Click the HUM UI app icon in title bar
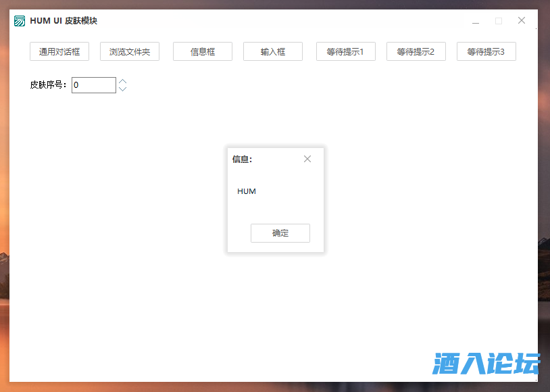 [20, 21]
